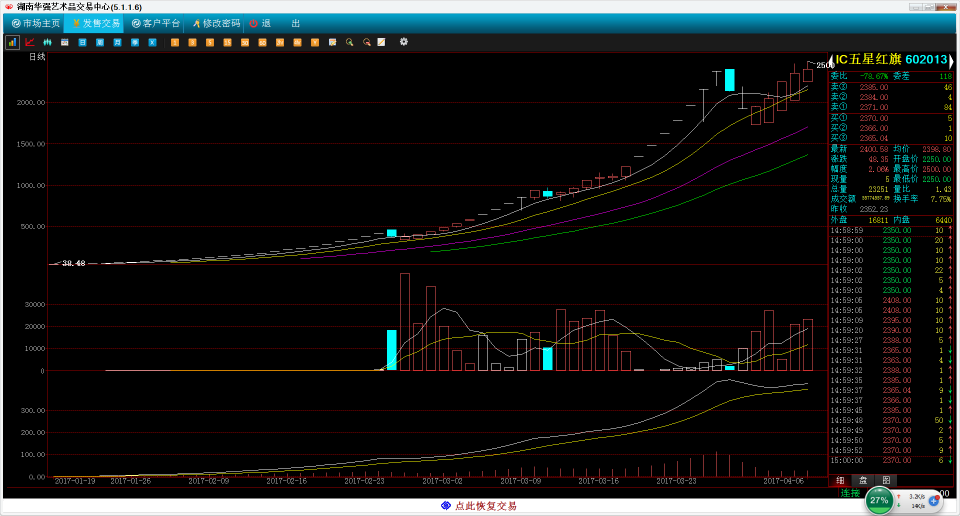Viewport: 960px width, 516px height.
Task: Zoom out the chart with magnifier
Action: coord(367,42)
